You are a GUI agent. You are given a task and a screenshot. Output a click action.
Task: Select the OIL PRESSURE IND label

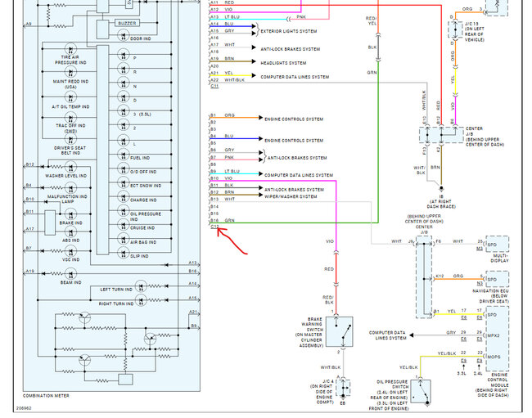coord(146,217)
